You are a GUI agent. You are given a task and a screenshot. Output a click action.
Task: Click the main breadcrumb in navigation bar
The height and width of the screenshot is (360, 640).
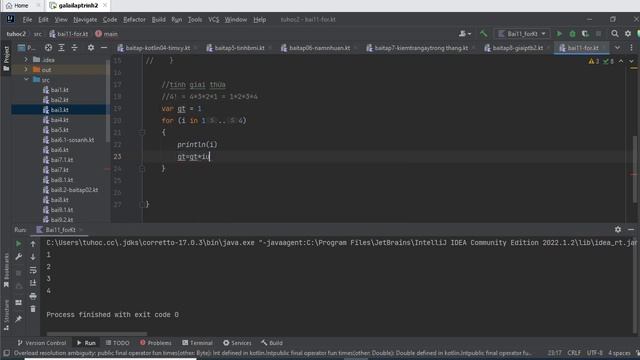click(x=106, y=34)
